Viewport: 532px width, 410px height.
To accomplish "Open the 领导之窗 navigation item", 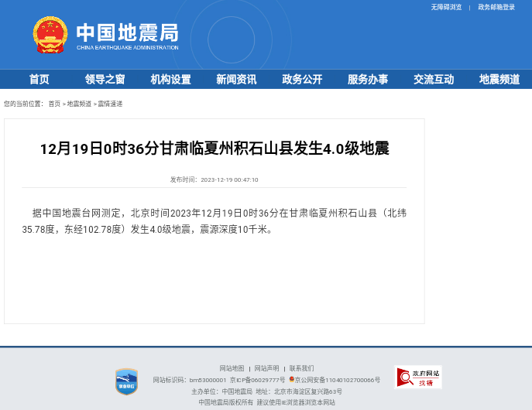I will 105,79.
